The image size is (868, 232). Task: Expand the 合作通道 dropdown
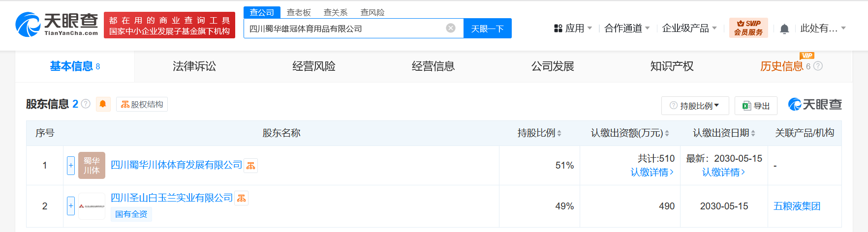(627, 29)
